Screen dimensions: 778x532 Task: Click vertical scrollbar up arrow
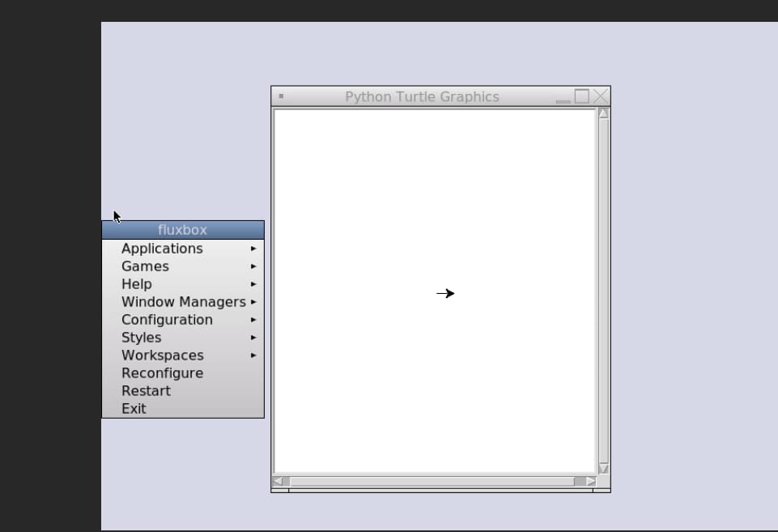click(x=603, y=113)
